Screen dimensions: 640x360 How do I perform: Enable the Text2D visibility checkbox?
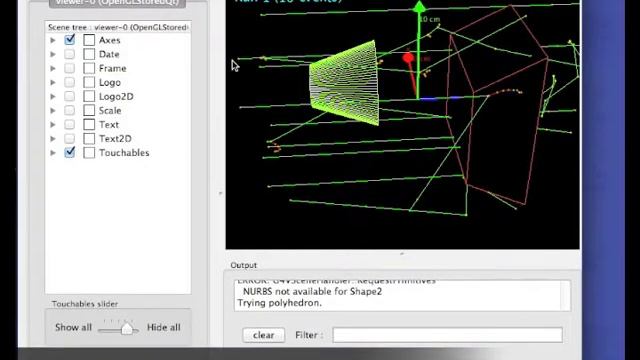(70, 138)
